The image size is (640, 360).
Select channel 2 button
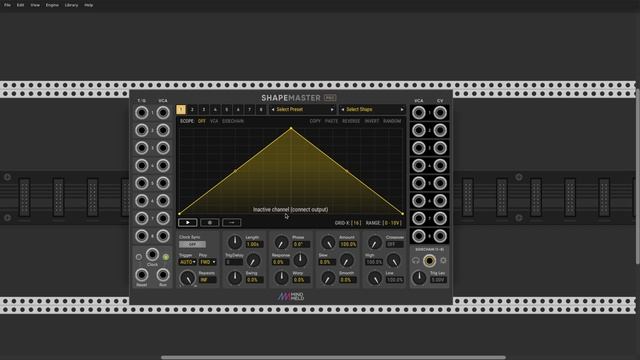tap(192, 109)
